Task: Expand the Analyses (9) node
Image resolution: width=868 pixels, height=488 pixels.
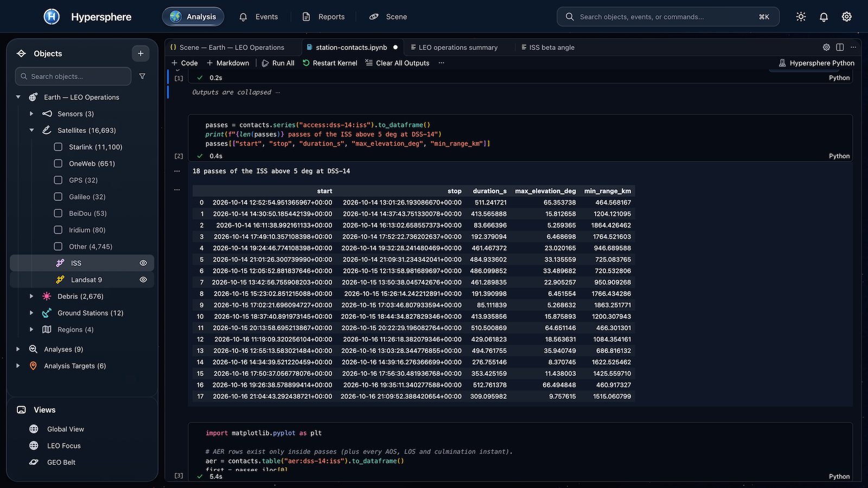Action: 18,349
